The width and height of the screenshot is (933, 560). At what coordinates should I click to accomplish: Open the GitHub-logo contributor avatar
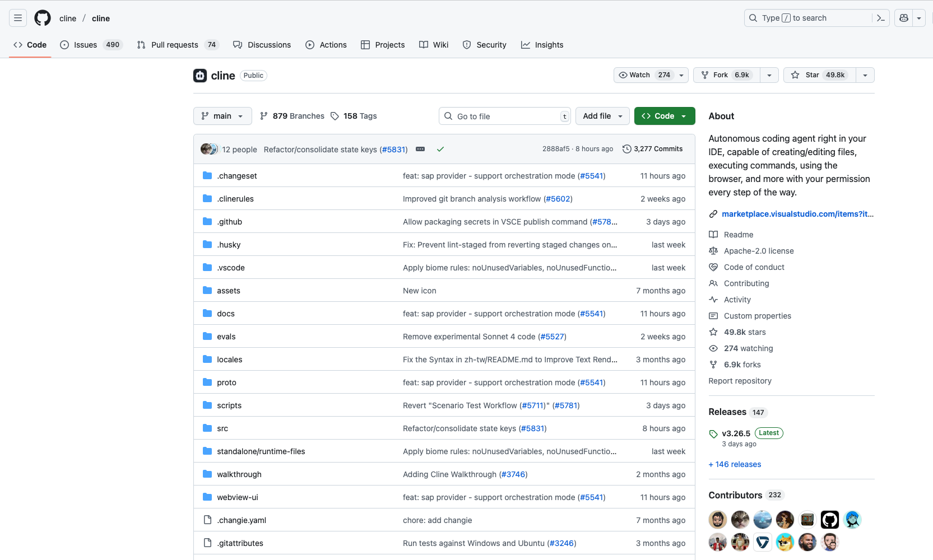pyautogui.click(x=830, y=520)
